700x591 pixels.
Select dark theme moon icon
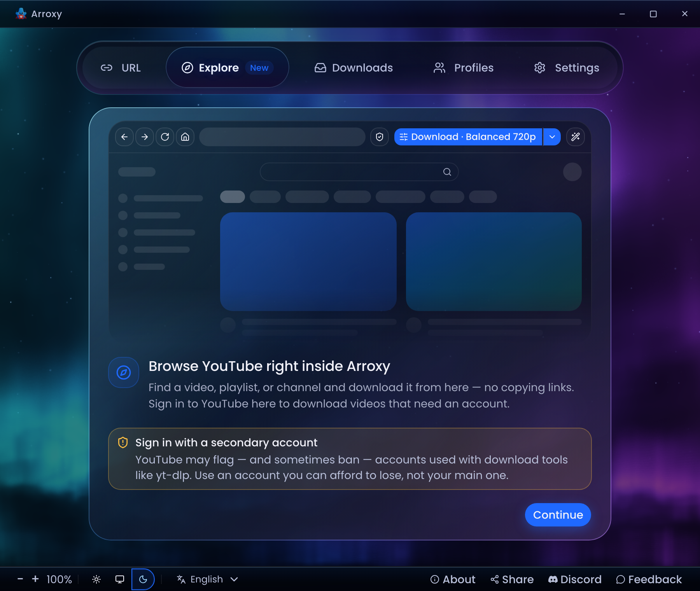click(143, 579)
